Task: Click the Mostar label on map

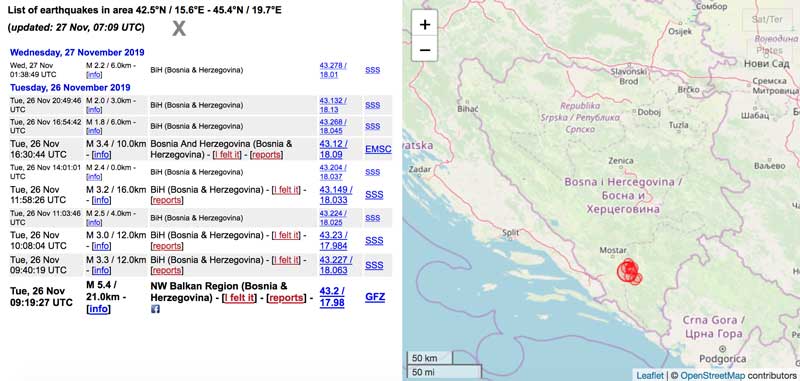Action: [613, 250]
